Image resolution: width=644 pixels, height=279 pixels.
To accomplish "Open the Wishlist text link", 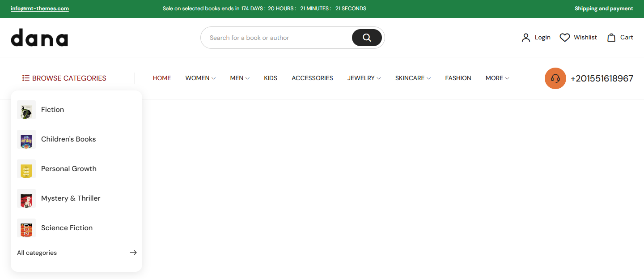I will 585,38.
